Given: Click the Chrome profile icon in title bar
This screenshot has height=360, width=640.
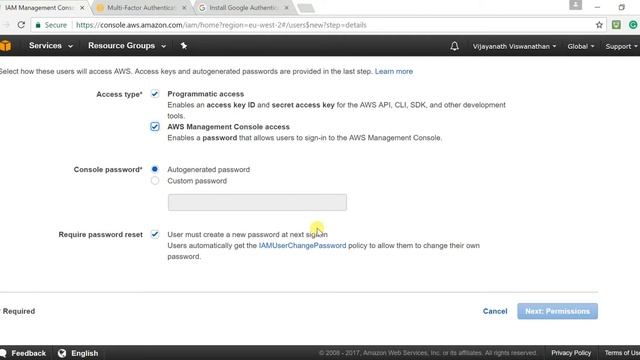Looking at the screenshot, I should [576, 5].
